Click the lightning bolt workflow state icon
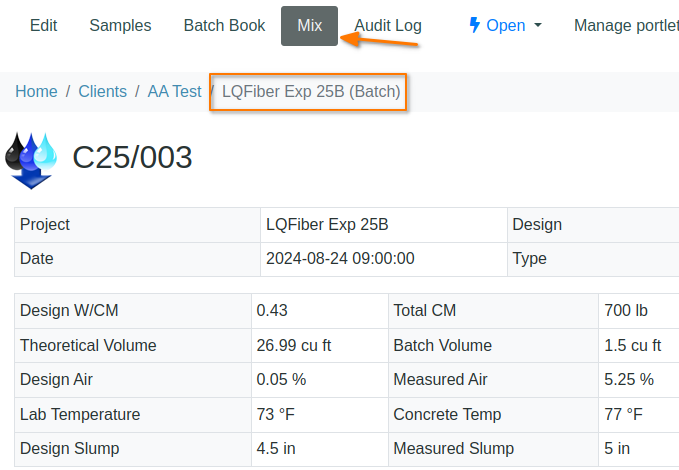 coord(474,25)
